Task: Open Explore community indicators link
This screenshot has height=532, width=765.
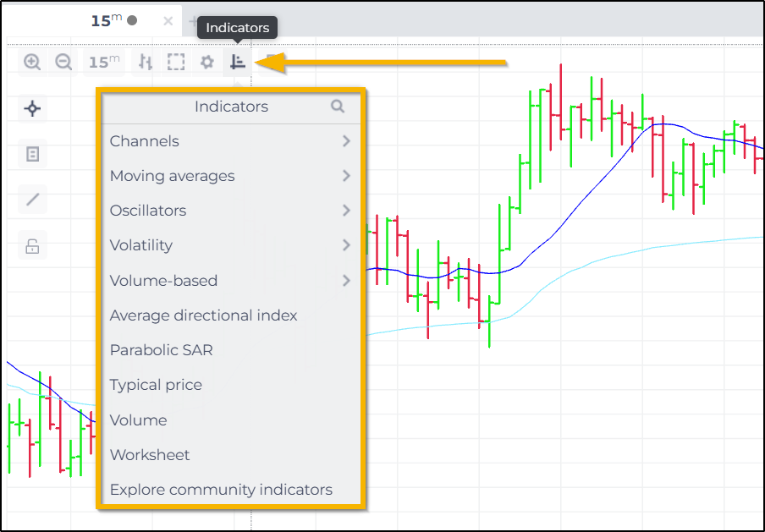Action: (x=231, y=490)
